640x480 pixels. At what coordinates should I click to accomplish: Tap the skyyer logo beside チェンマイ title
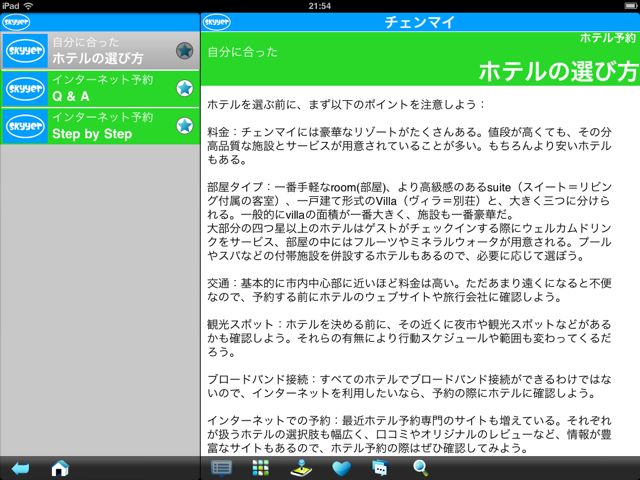pyautogui.click(x=216, y=22)
